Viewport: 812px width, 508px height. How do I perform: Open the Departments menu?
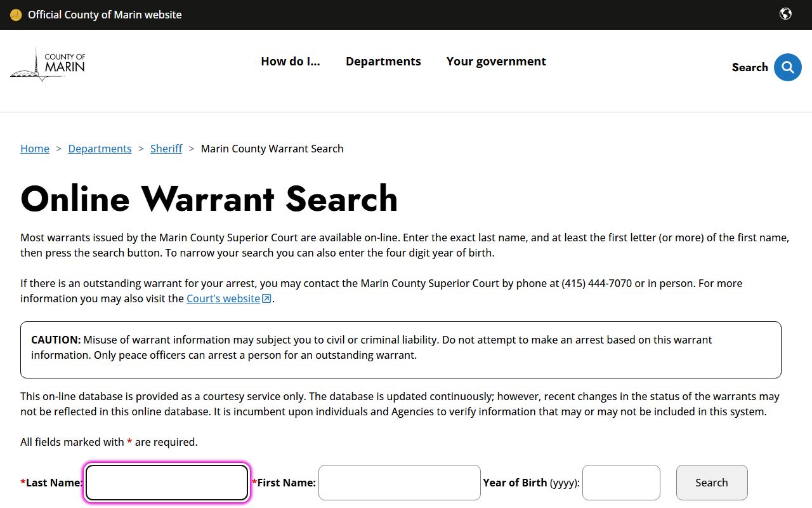point(383,62)
